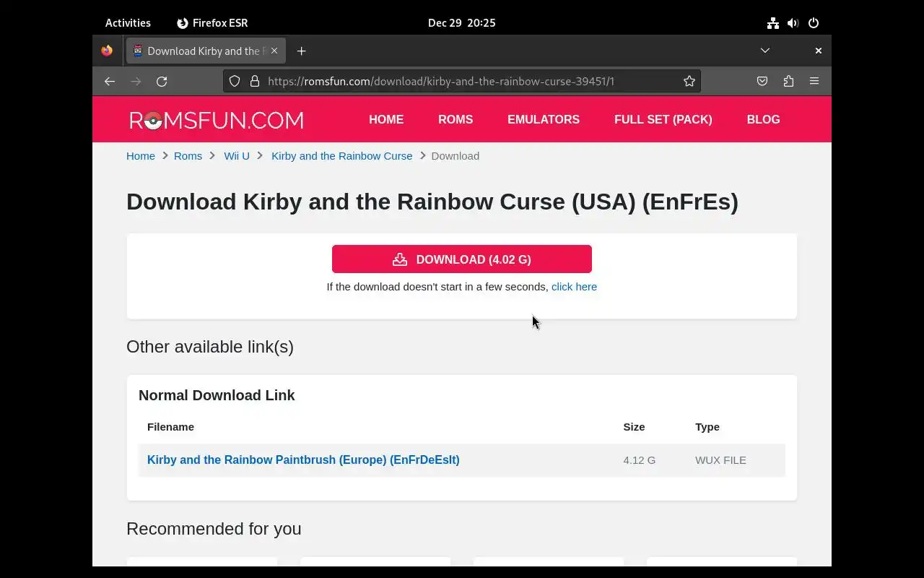
Task: Click the Download breadcrumb text
Action: (x=456, y=156)
